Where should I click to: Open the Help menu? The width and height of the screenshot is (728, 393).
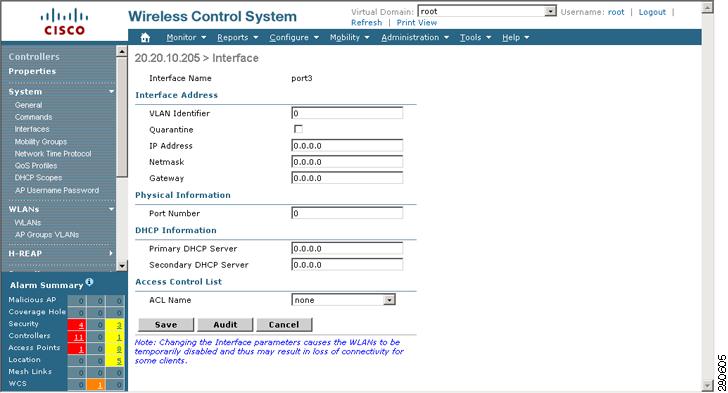click(515, 37)
